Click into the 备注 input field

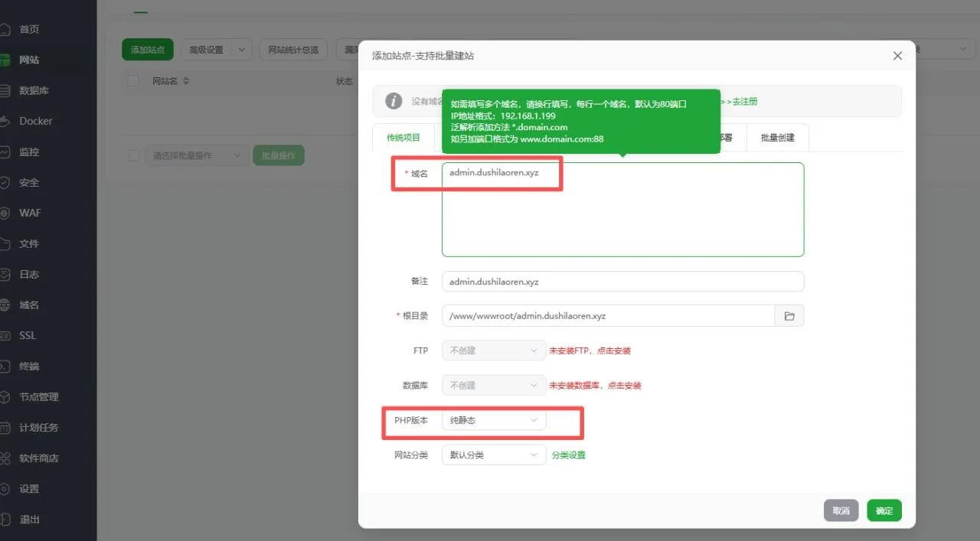tap(622, 282)
